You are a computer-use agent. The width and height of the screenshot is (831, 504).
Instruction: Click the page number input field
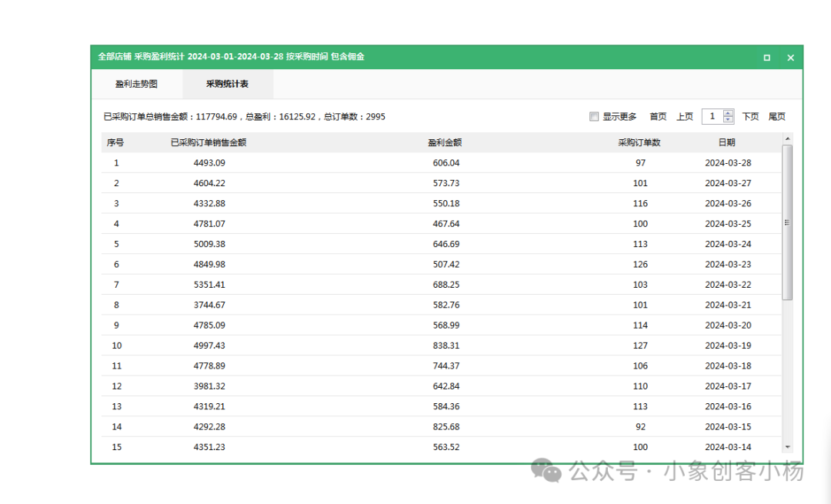pos(713,117)
